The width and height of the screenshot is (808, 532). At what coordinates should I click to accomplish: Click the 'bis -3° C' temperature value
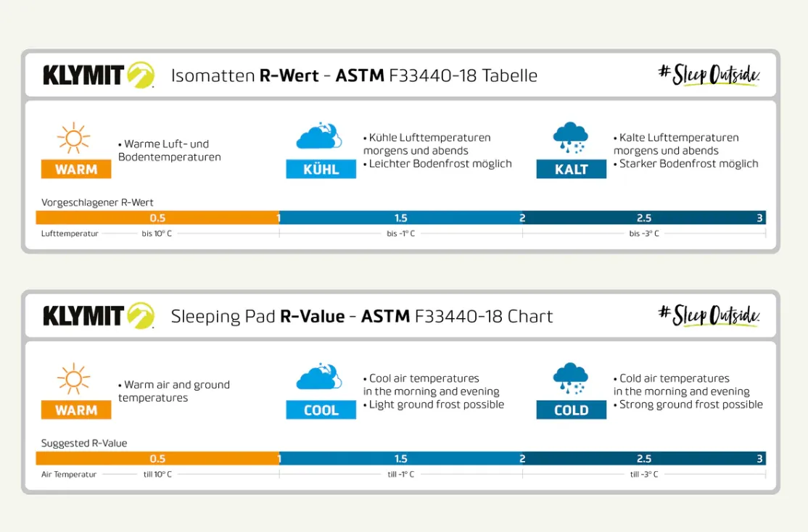coord(644,233)
